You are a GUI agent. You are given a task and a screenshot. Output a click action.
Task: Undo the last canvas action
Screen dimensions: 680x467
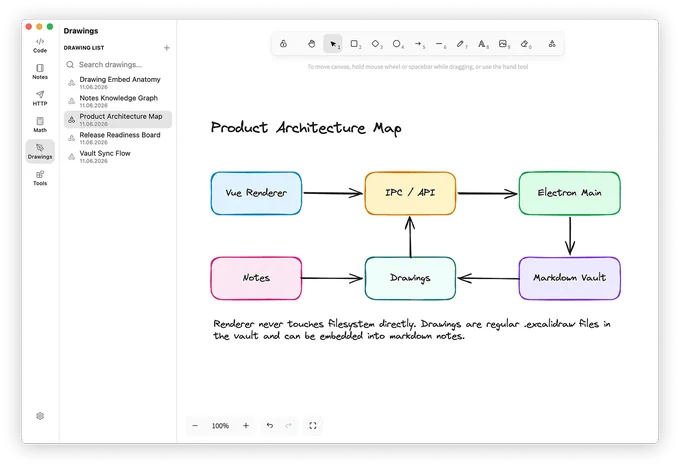coord(270,426)
